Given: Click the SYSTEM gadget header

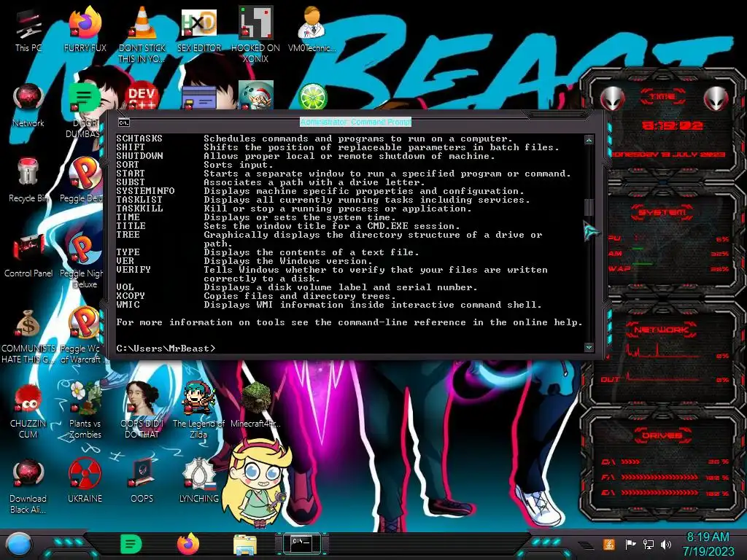Looking at the screenshot, I should tap(662, 212).
